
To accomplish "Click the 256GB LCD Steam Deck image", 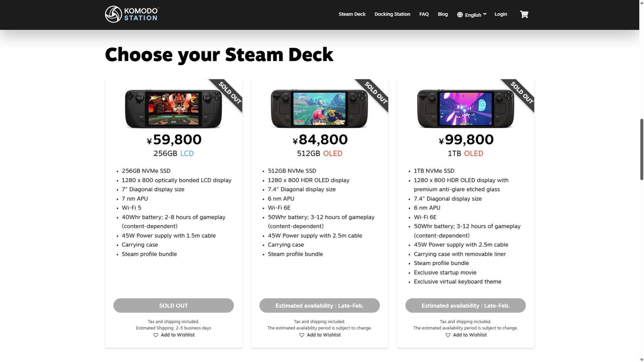I will pos(173,108).
